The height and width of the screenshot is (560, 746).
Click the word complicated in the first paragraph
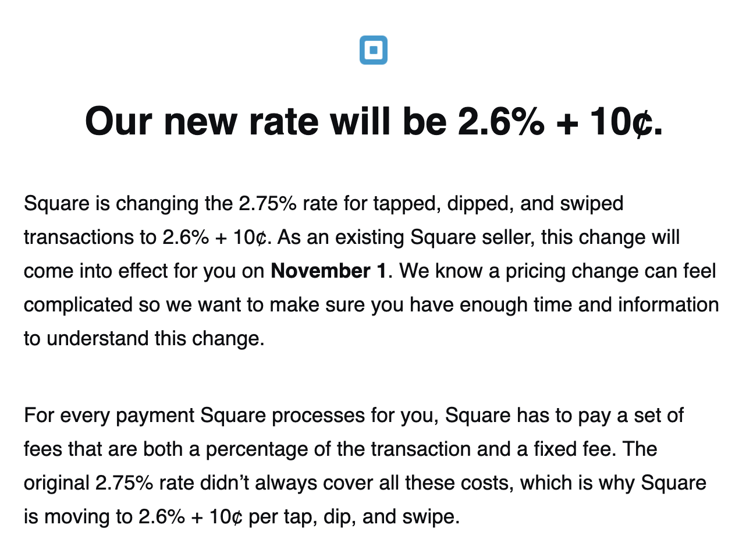click(78, 304)
